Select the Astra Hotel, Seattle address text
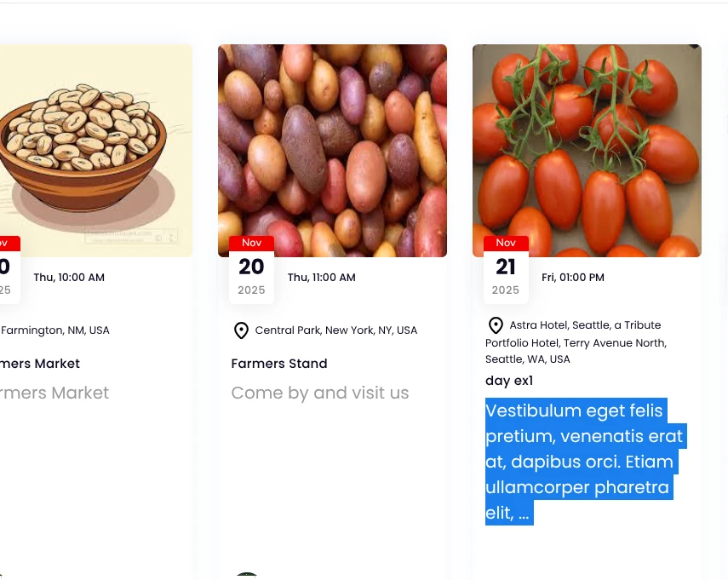The image size is (728, 580). click(579, 342)
